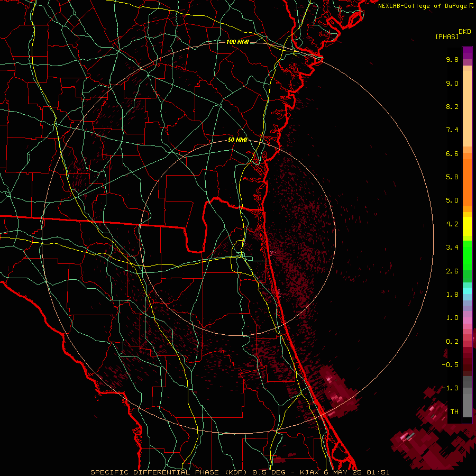Click the 5.8 scale value
The height and width of the screenshot is (476, 476).
click(x=452, y=177)
